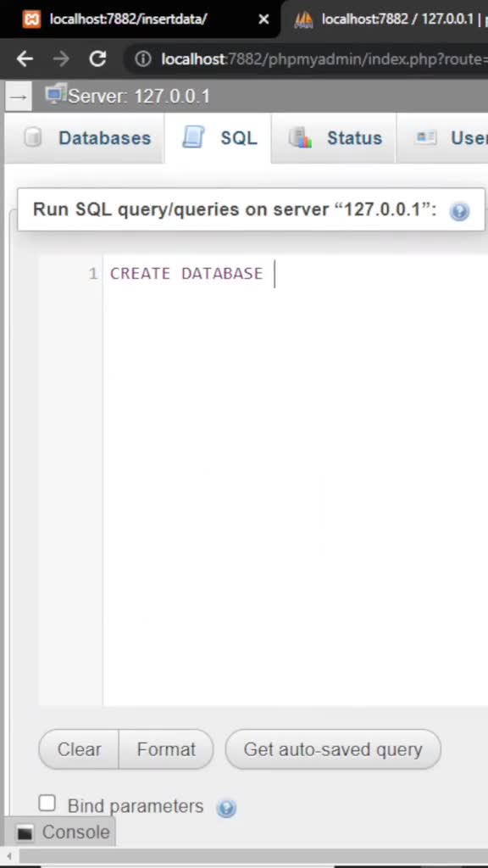This screenshot has width=488, height=868.
Task: Click the forward navigation arrow
Action: pyautogui.click(x=61, y=58)
